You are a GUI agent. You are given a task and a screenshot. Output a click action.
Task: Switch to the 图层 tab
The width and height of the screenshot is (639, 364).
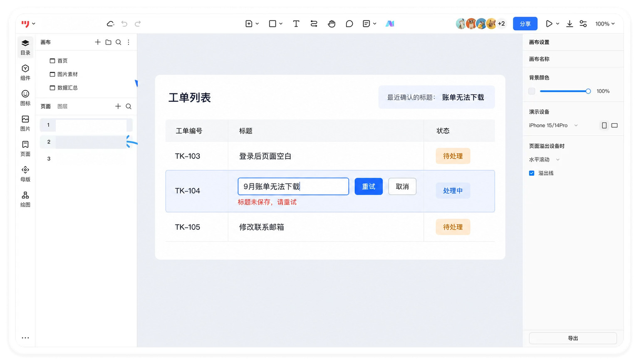[x=62, y=106]
